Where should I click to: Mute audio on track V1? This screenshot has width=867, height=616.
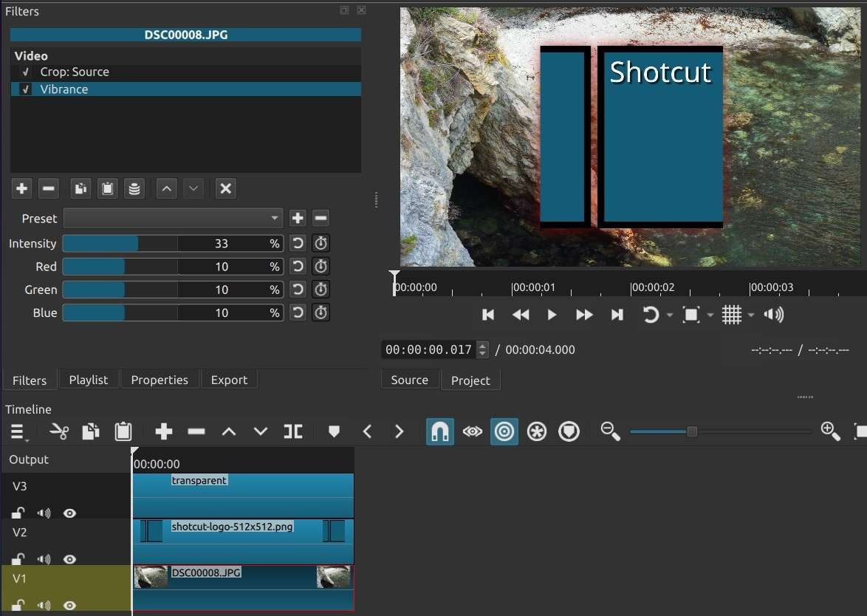point(44,606)
